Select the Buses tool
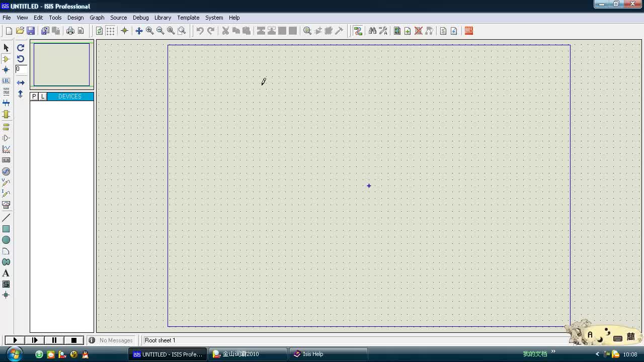This screenshot has height=362, width=644. click(x=6, y=103)
